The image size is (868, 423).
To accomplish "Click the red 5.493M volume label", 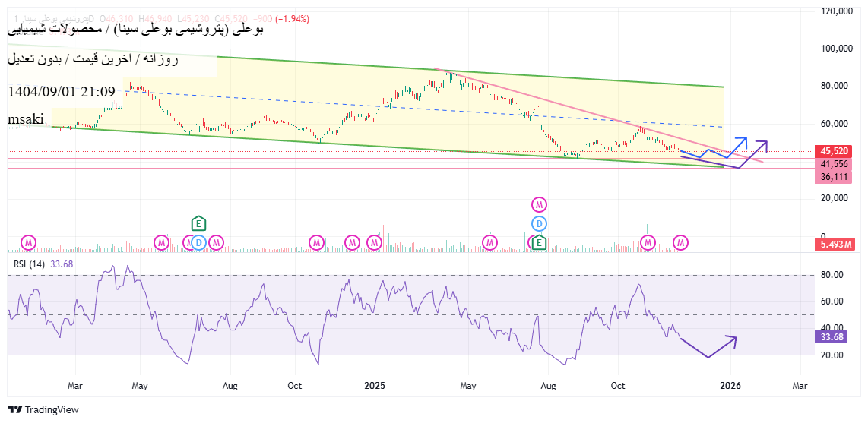I will [833, 245].
